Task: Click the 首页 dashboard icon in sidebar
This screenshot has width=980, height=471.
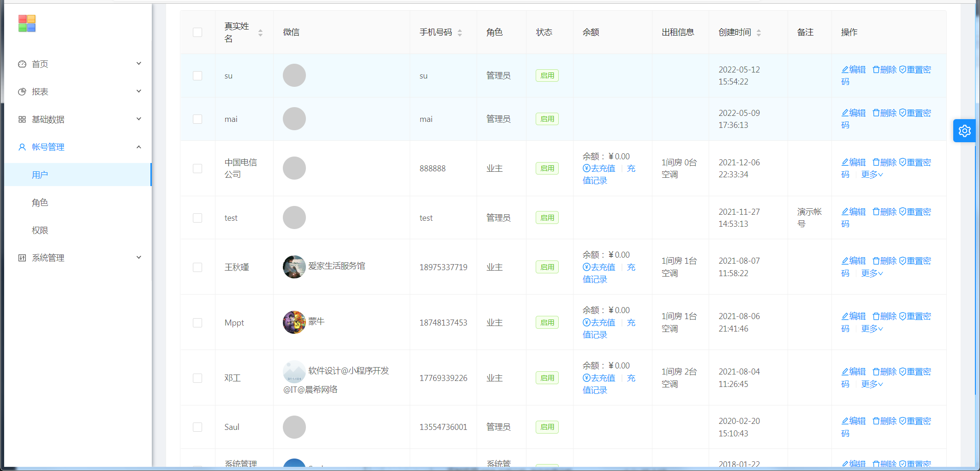Action: (x=22, y=64)
